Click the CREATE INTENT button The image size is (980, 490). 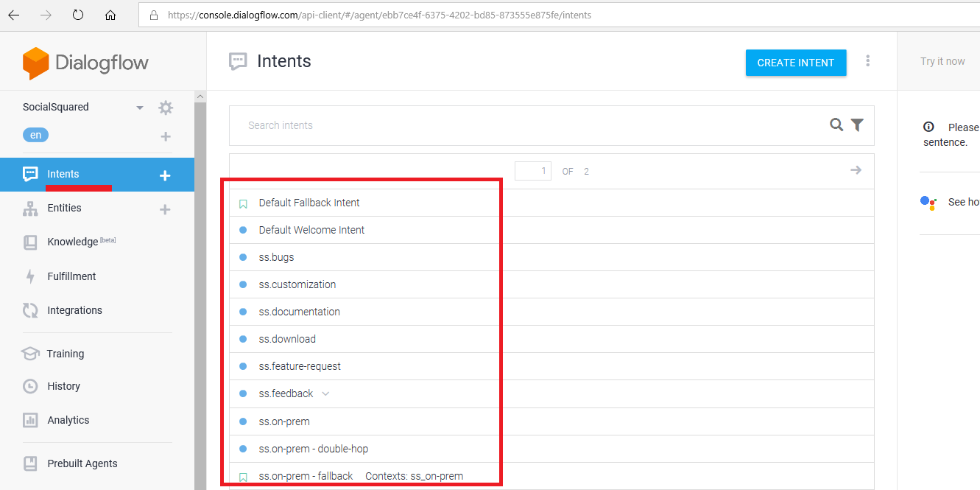795,63
